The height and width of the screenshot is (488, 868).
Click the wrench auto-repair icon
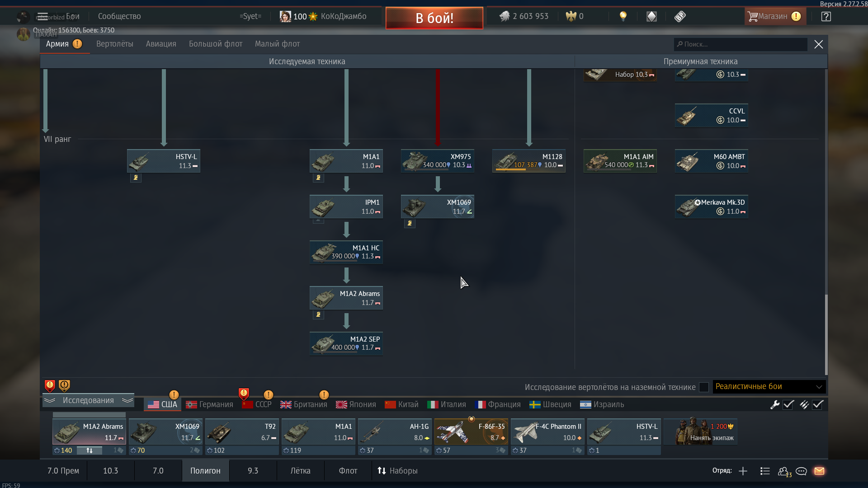(775, 404)
